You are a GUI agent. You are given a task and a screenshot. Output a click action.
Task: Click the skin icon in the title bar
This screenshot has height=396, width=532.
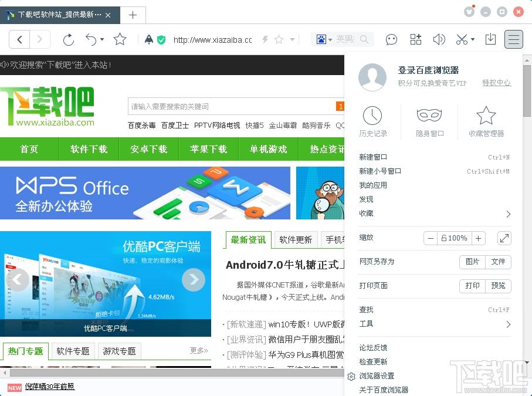click(469, 12)
